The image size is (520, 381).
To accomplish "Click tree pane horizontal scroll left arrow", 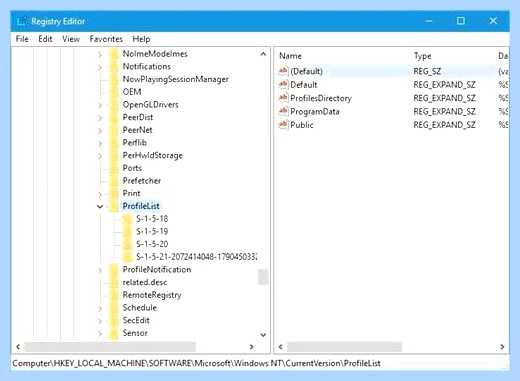I will tap(18, 347).
